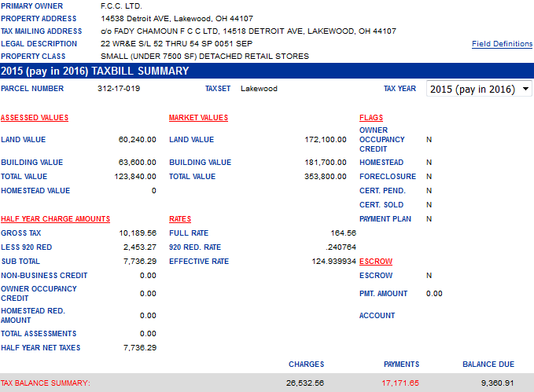Click the balance due amount 9,360.91
The image size is (534, 392).
[498, 383]
